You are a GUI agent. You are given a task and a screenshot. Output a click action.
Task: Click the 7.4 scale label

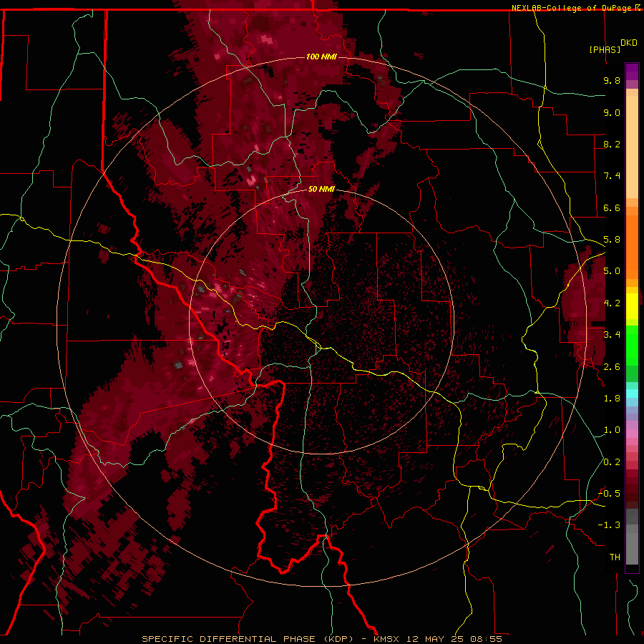[x=612, y=176]
